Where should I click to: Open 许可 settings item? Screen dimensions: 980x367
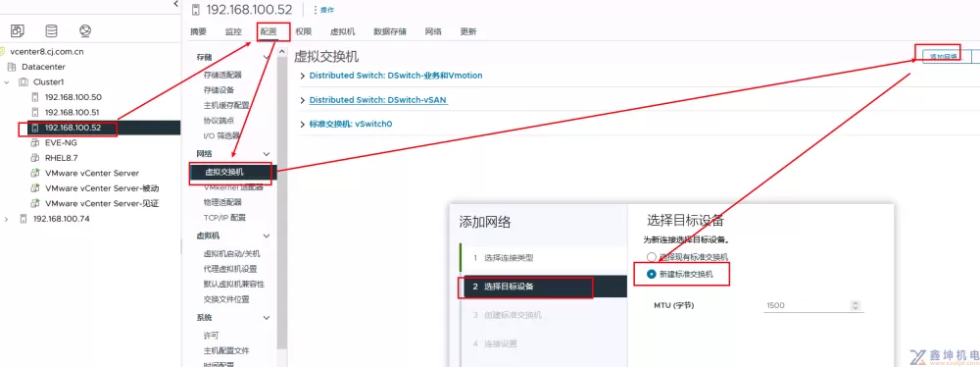(x=211, y=336)
